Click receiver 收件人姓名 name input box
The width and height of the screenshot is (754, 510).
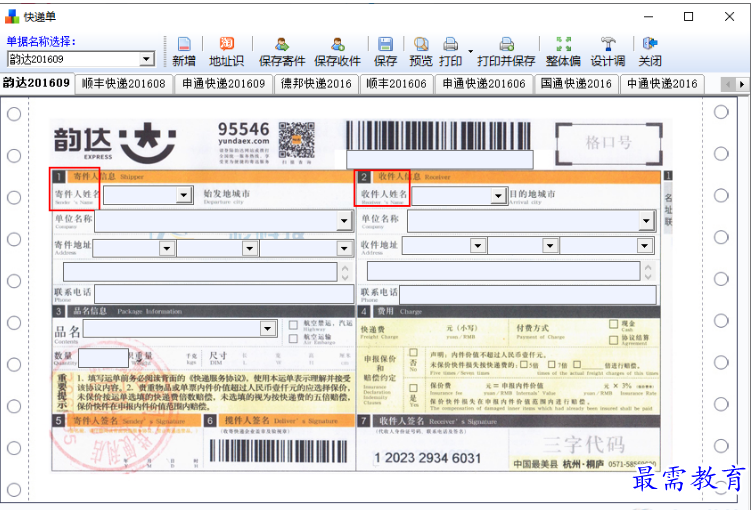click(x=452, y=196)
